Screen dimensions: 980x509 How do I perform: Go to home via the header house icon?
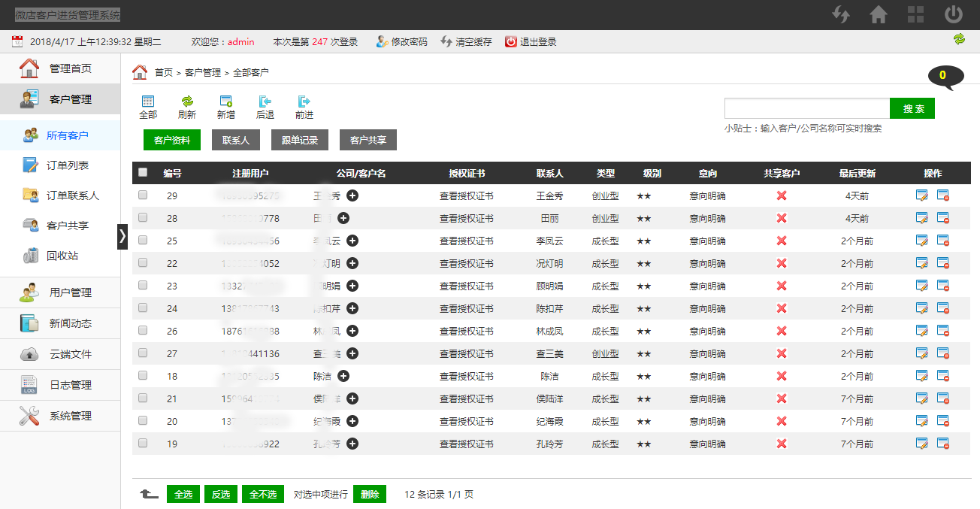[x=878, y=14]
